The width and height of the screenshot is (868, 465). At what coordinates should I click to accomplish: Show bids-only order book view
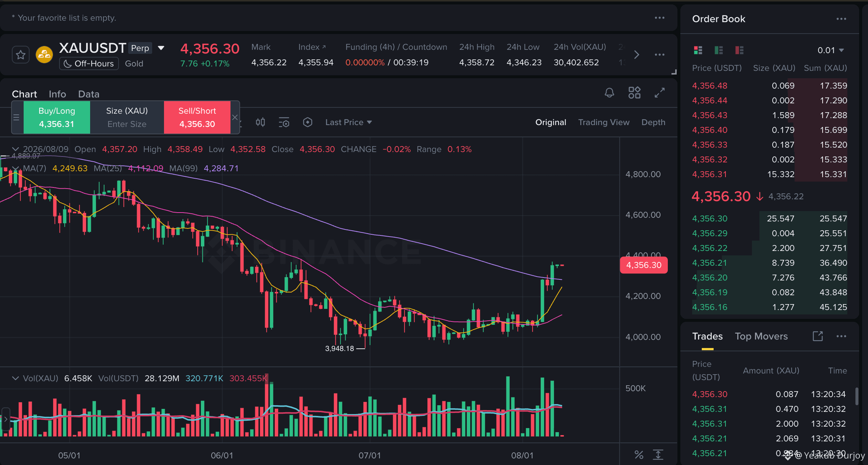click(x=719, y=50)
